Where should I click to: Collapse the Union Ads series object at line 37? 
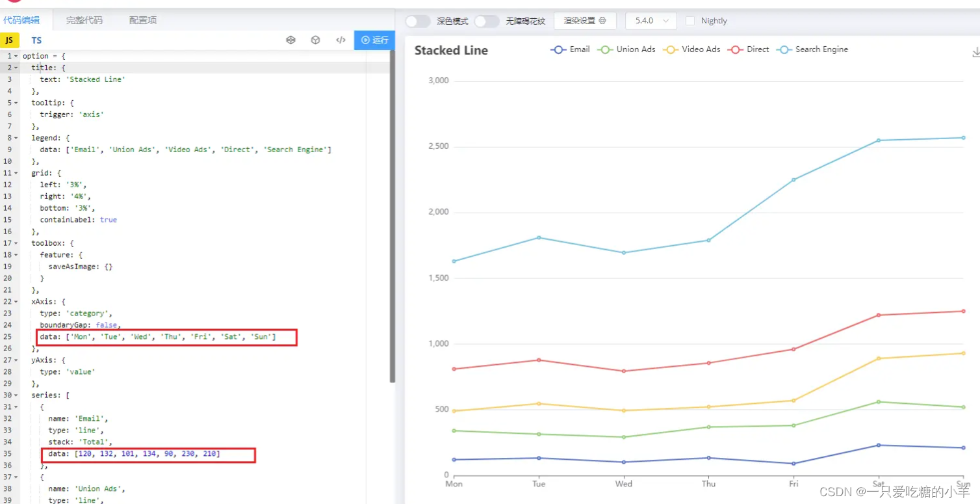[x=16, y=477]
